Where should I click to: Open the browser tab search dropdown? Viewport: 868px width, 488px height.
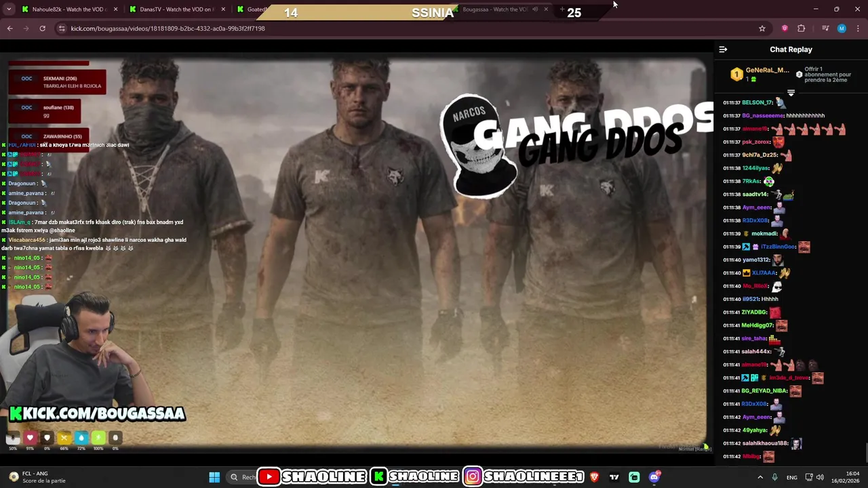pos(9,9)
